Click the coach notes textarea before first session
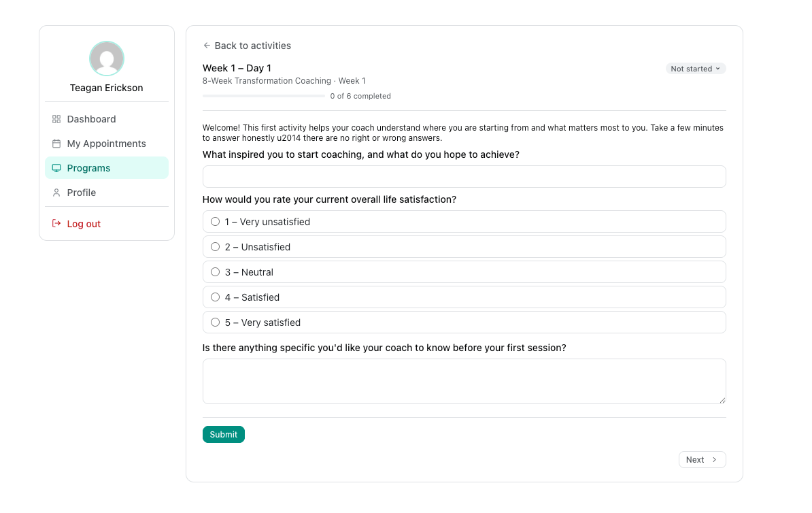The height and width of the screenshot is (513, 812). click(464, 382)
